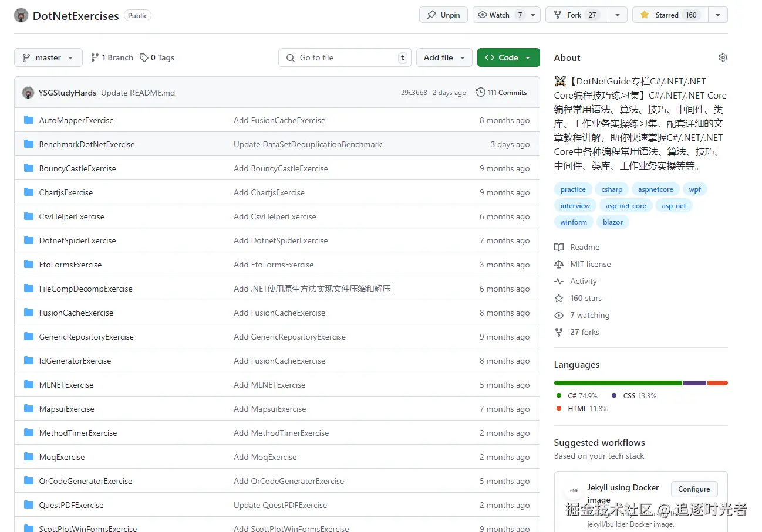The height and width of the screenshot is (532, 762).
Task: Open the winform topic tag
Action: [x=574, y=222]
